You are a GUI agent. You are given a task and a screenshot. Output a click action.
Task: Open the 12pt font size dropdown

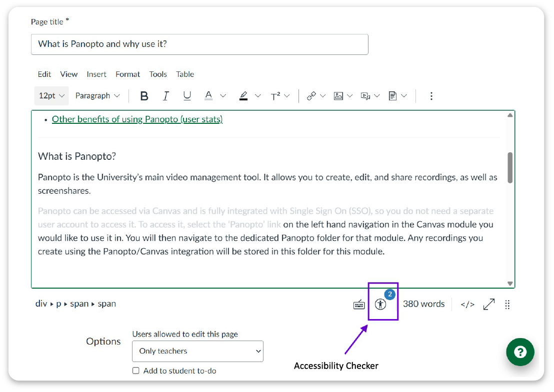51,96
